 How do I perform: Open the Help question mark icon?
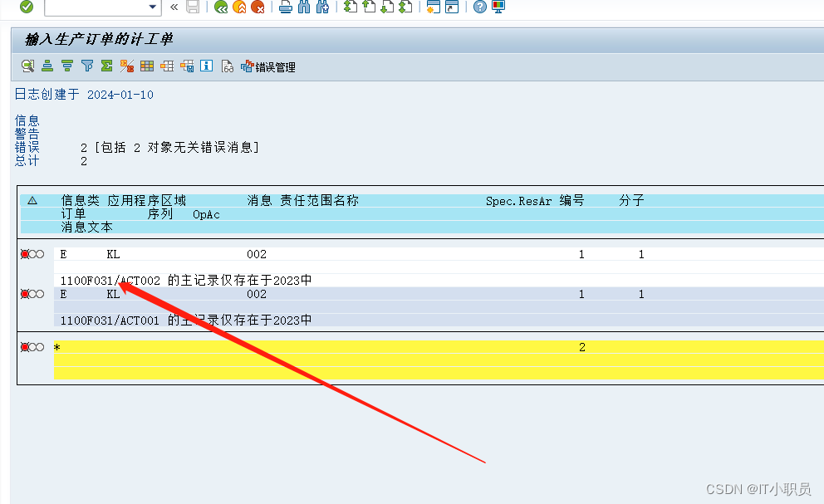[x=480, y=7]
